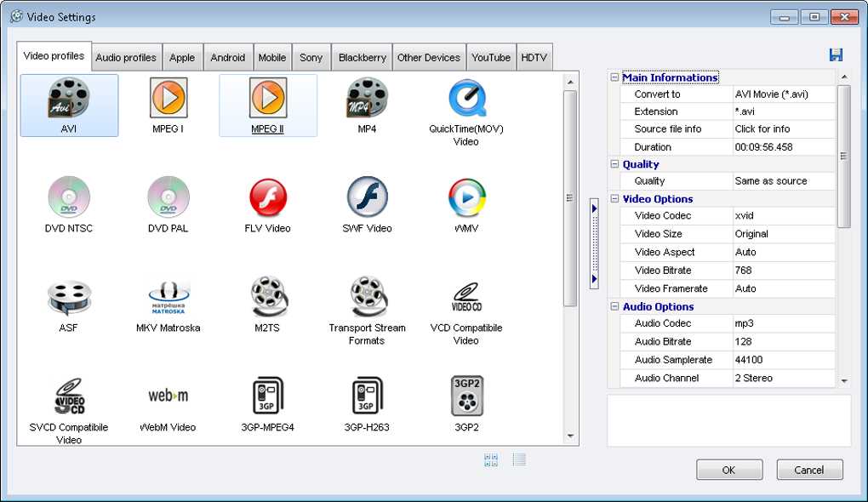Collapse the Audio Options section
Image resolution: width=868 pixels, height=502 pixels.
614,306
